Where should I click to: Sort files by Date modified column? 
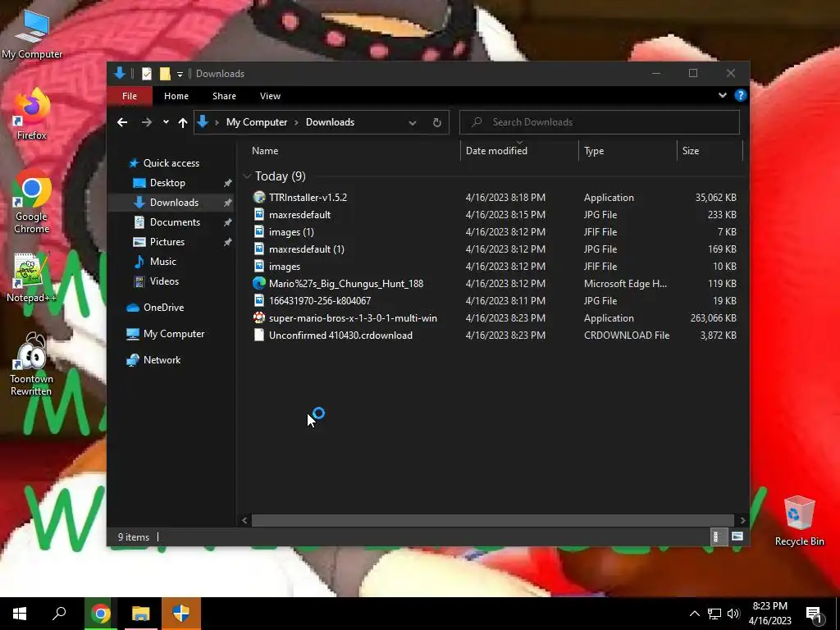click(x=496, y=151)
